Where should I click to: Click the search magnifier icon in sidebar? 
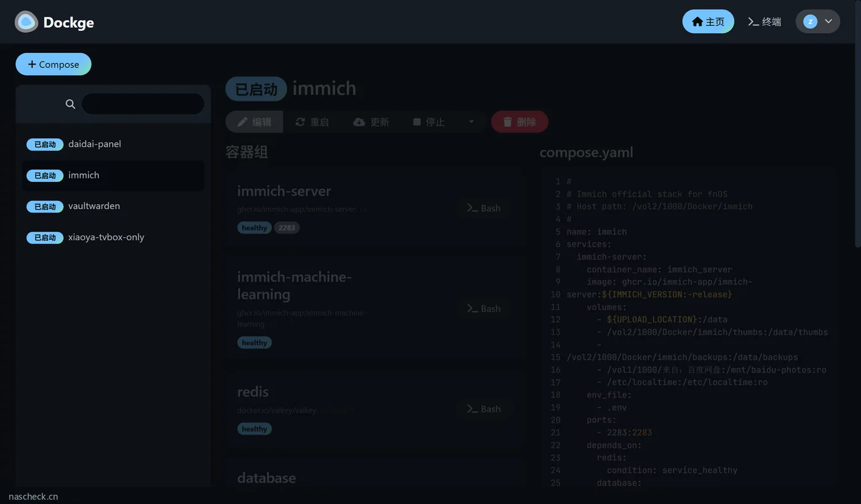click(71, 104)
